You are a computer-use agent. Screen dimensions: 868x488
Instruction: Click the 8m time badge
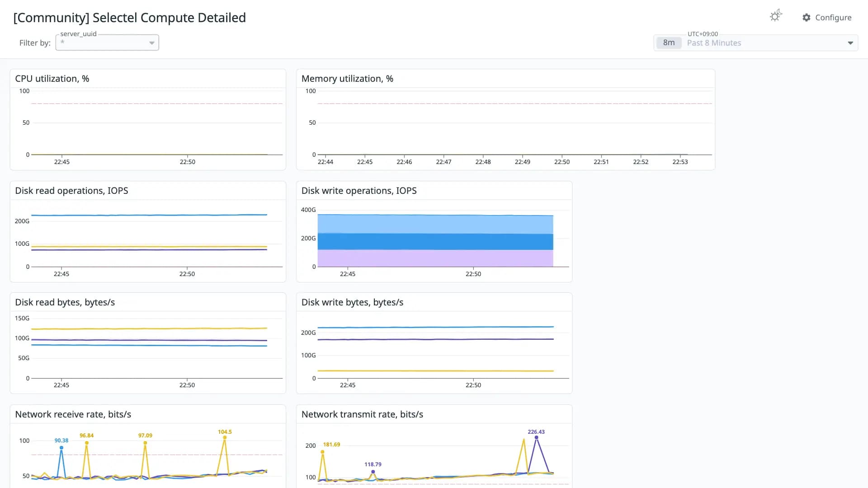click(x=669, y=43)
